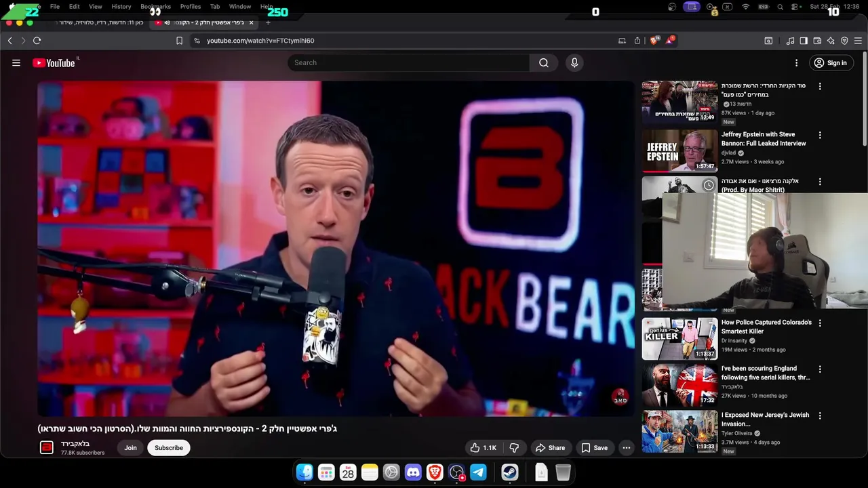Open YouTube settings three-dot menu

click(x=796, y=63)
